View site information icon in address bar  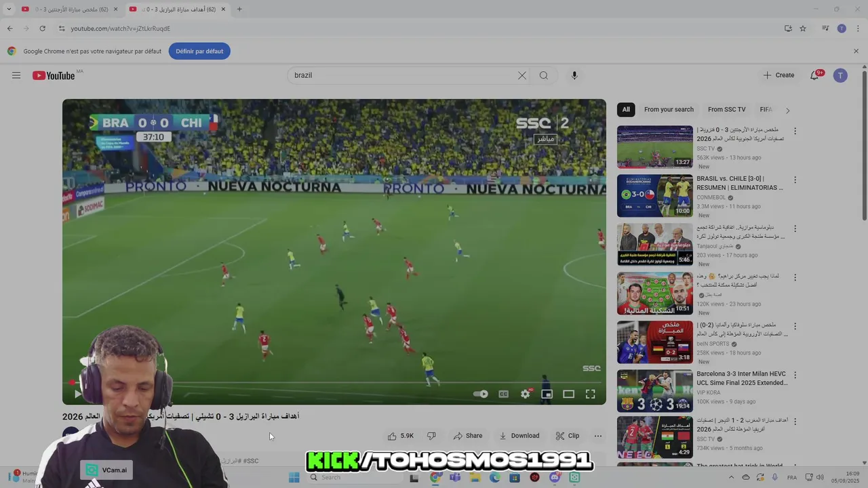tap(62, 28)
